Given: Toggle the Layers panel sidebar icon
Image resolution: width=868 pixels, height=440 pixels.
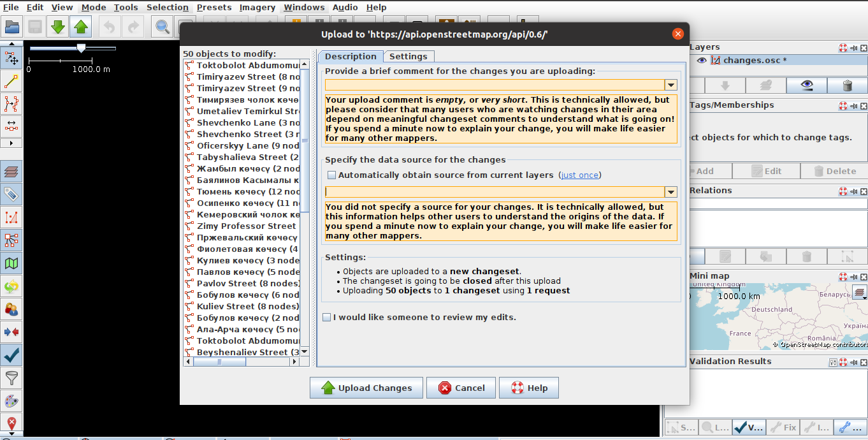Looking at the screenshot, I should [11, 172].
